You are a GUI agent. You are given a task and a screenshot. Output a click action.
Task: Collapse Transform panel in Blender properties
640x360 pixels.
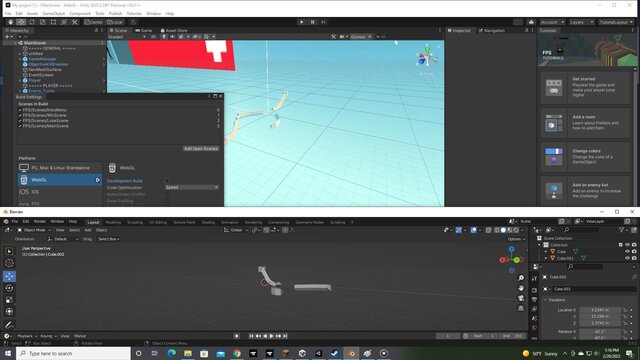click(546, 300)
